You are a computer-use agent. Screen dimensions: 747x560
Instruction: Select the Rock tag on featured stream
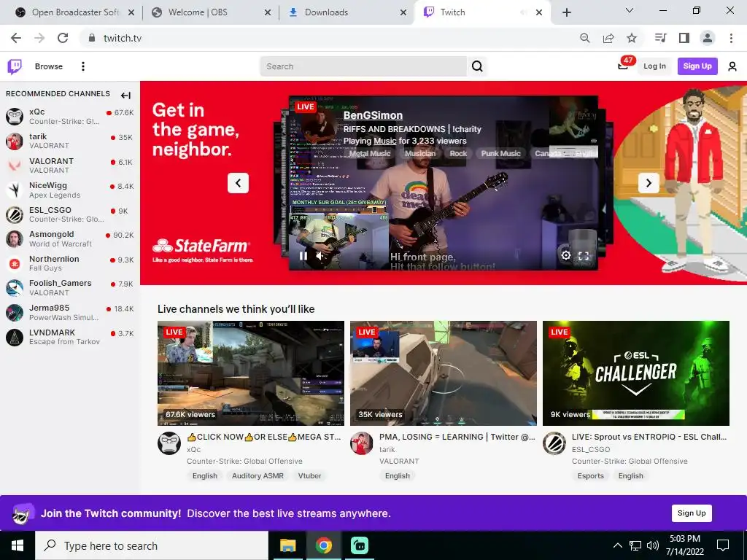click(x=458, y=153)
